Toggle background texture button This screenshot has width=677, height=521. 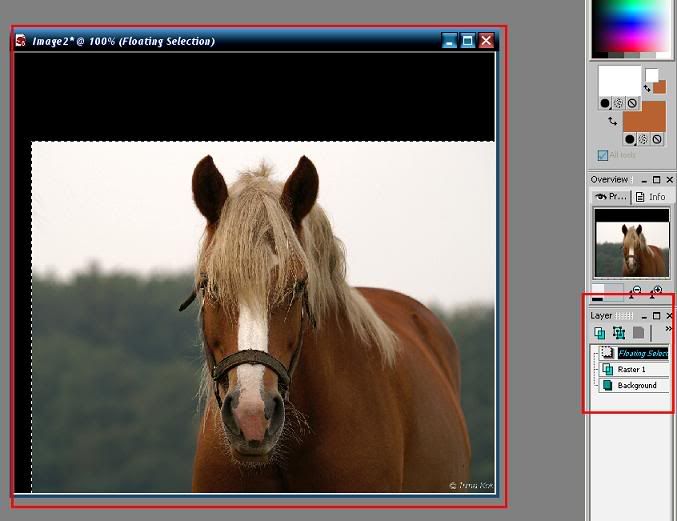coord(643,139)
